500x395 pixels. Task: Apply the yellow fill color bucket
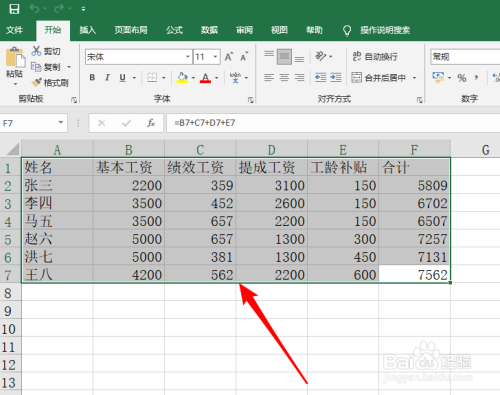(182, 78)
